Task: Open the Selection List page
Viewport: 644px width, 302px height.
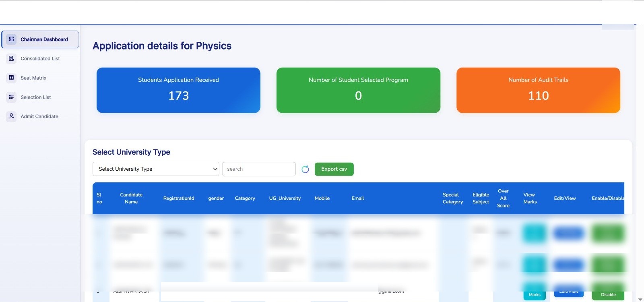Action: tap(40, 97)
